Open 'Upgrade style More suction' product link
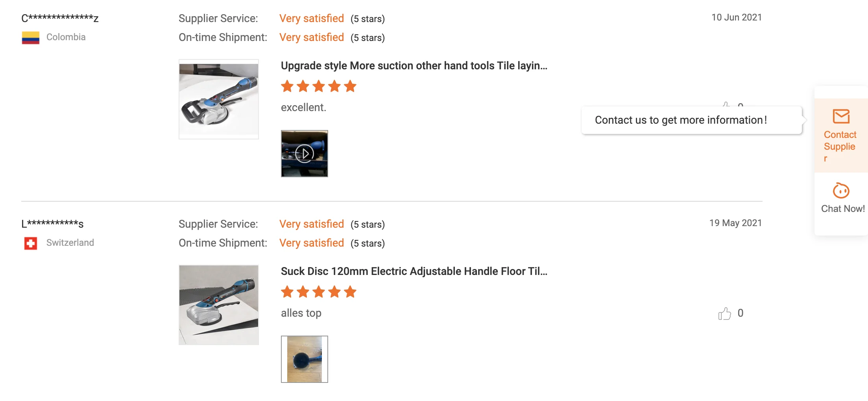Image resolution: width=868 pixels, height=401 pixels. click(414, 66)
